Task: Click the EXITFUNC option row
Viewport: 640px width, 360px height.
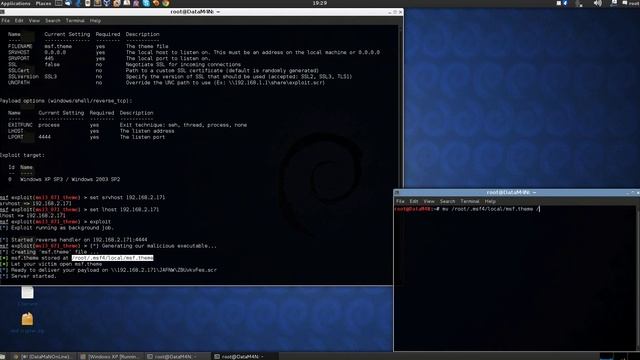Action: pyautogui.click(x=127, y=125)
